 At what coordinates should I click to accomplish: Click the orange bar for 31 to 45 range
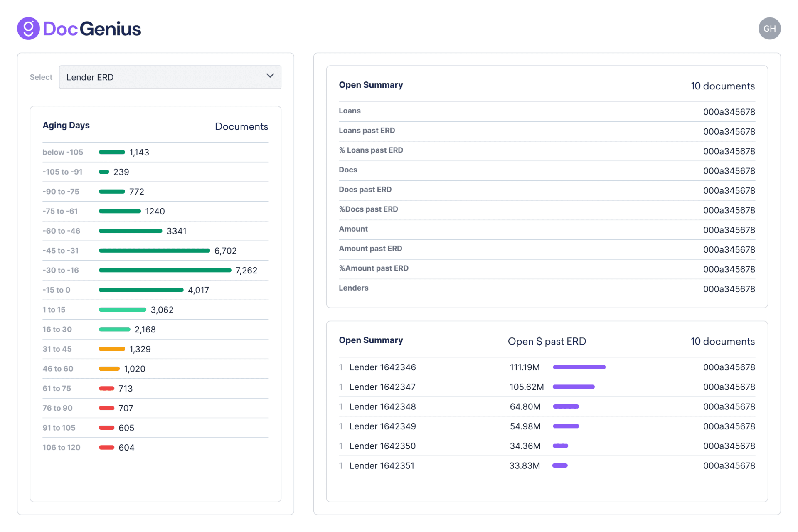coord(111,349)
